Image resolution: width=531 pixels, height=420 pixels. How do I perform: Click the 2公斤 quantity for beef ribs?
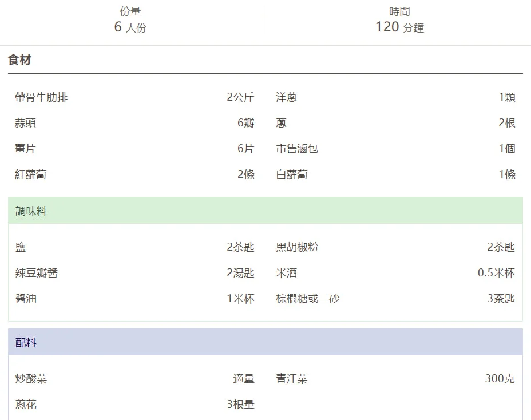(x=240, y=97)
